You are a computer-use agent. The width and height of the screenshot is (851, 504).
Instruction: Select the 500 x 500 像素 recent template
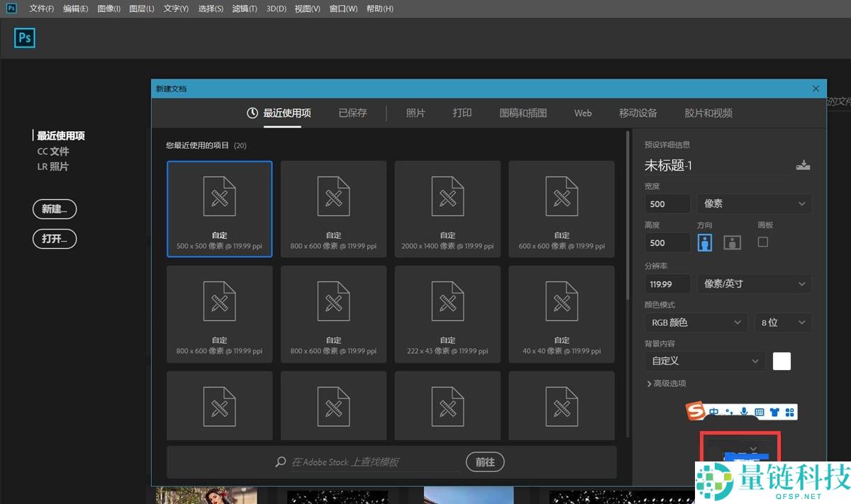click(x=219, y=208)
